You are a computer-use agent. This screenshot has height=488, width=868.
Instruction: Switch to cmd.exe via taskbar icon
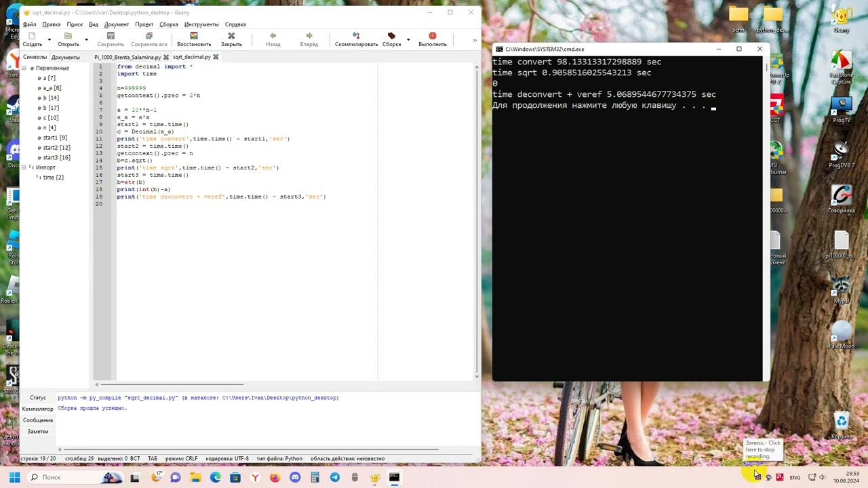pos(394,477)
